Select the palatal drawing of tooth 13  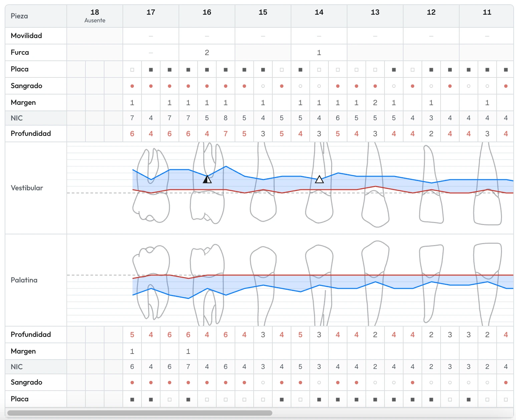coord(375,283)
